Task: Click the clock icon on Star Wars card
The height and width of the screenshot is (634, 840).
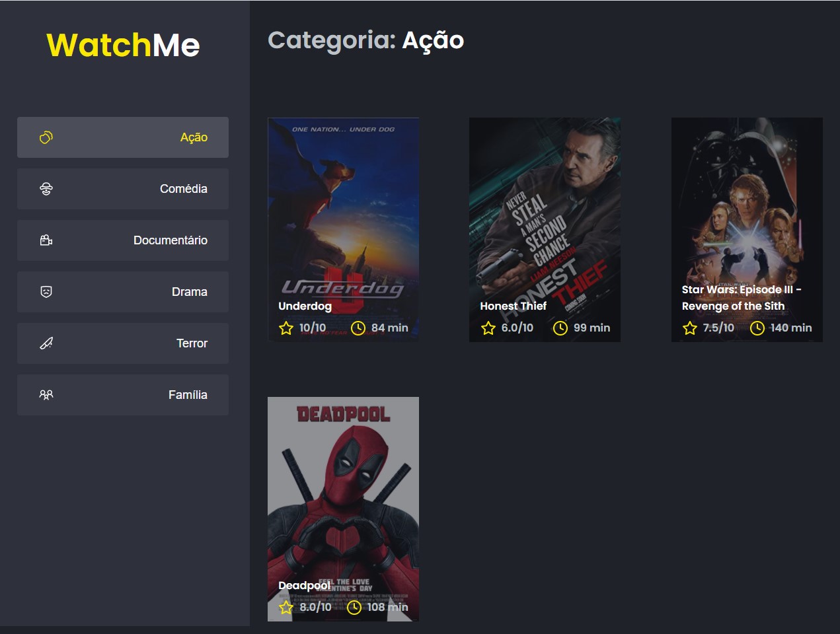Action: click(757, 328)
